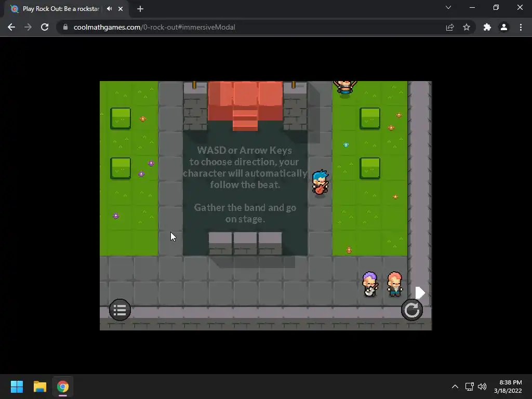Share this page using the share icon
Viewport: 532px width, 399px height.
[450, 27]
